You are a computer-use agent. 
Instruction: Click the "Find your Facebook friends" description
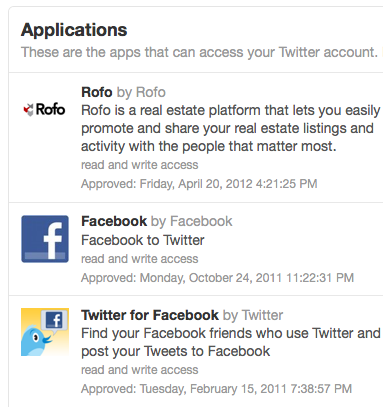click(x=231, y=342)
